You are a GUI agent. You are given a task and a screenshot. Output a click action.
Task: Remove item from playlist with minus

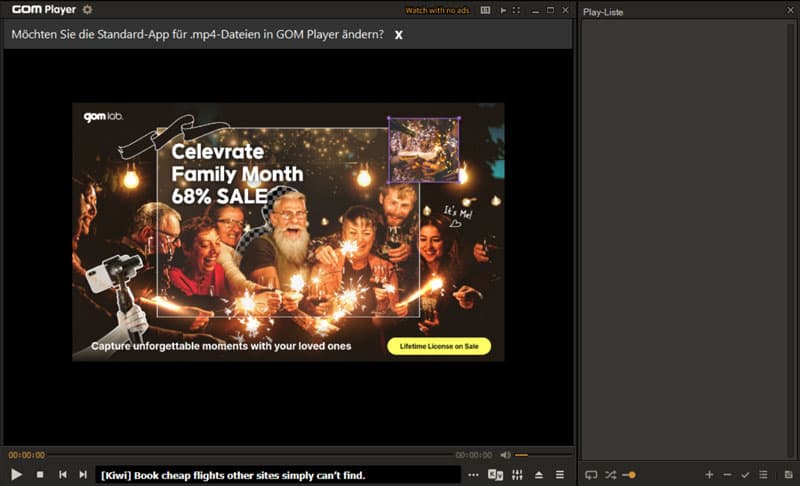(x=728, y=475)
